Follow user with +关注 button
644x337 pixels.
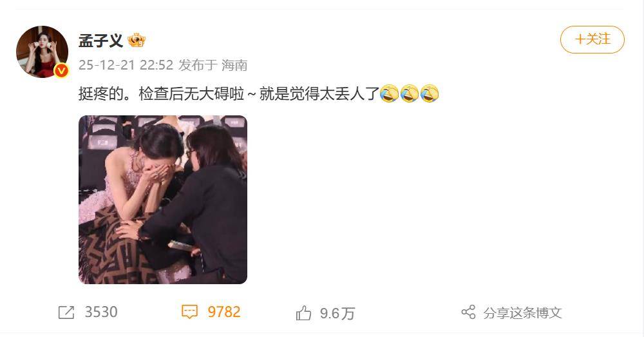pyautogui.click(x=592, y=39)
